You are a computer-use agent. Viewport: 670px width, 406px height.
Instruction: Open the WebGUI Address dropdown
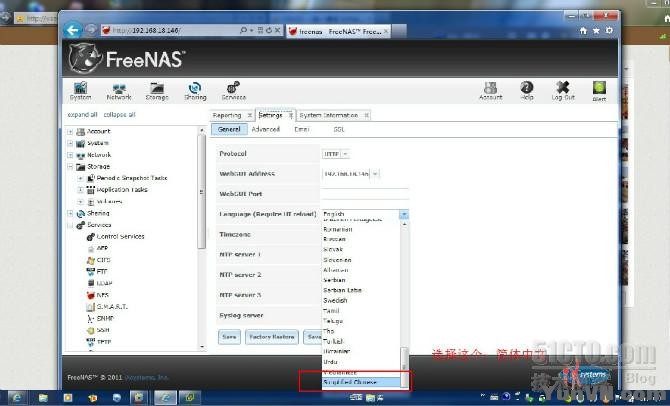pyautogui.click(x=375, y=174)
